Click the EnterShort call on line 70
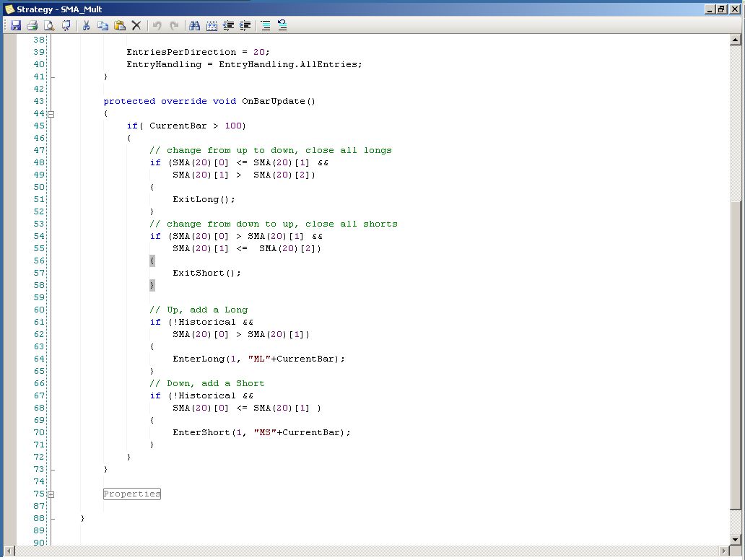Screen dimensions: 745x560 coord(262,433)
